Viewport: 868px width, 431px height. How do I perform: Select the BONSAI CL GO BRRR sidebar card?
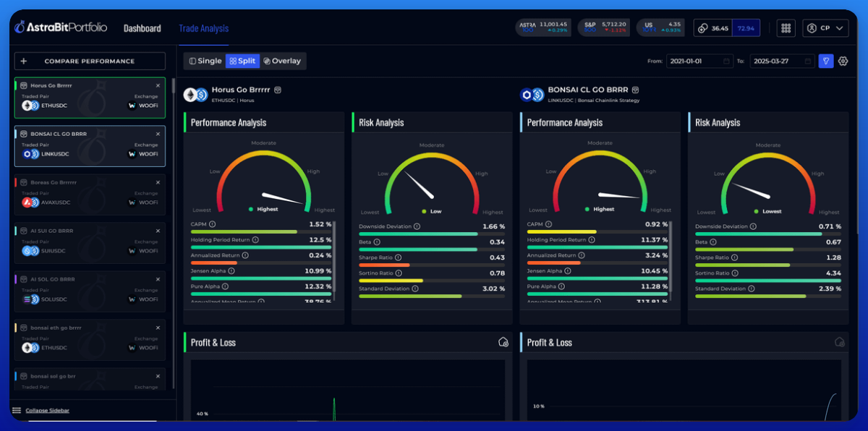(x=90, y=146)
